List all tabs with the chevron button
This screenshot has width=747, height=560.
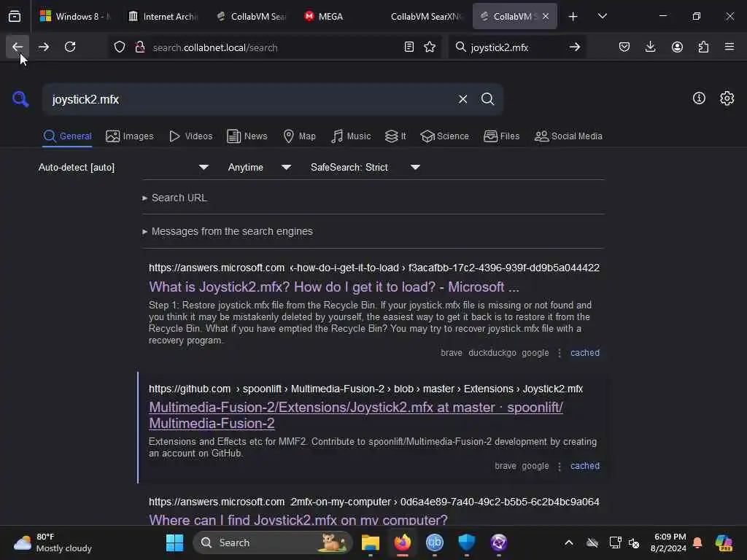[x=602, y=16]
